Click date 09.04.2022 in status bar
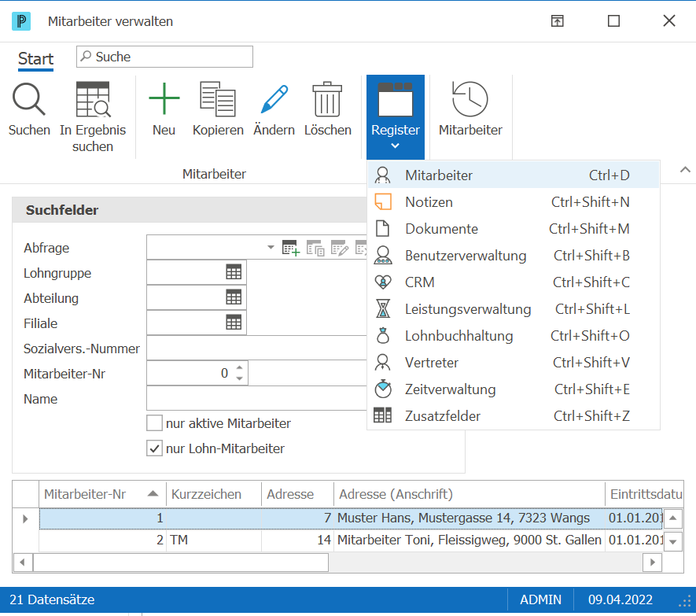The width and height of the screenshot is (696, 616). tap(620, 599)
